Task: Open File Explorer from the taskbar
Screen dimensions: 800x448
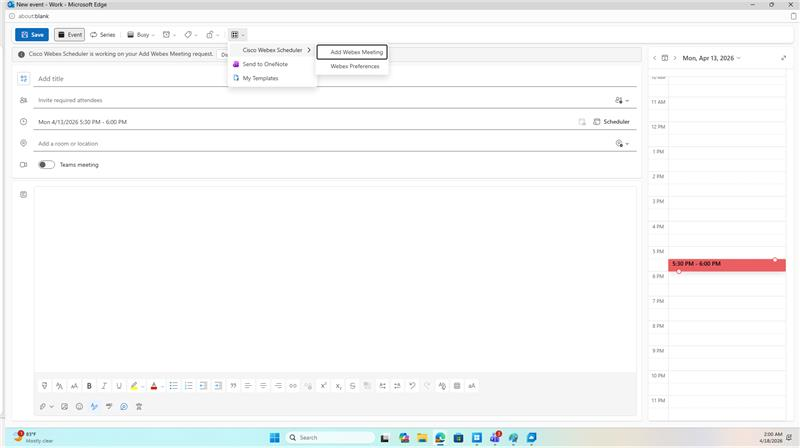Action: (422, 438)
